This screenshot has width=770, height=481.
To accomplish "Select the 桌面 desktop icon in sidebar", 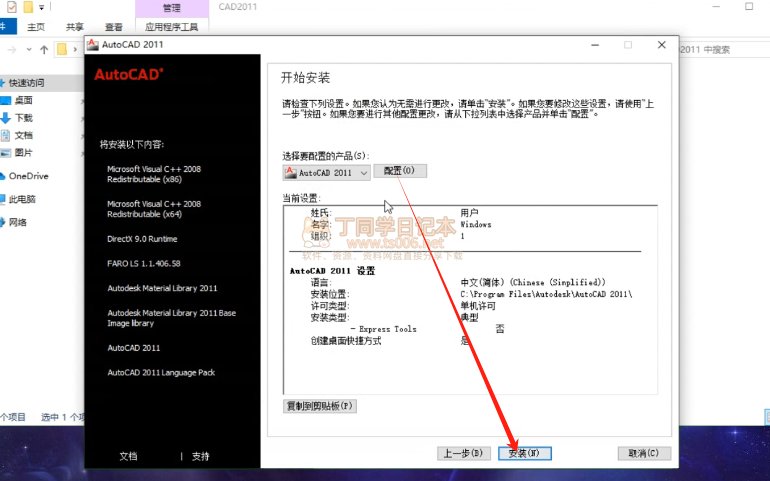I will 6,100.
